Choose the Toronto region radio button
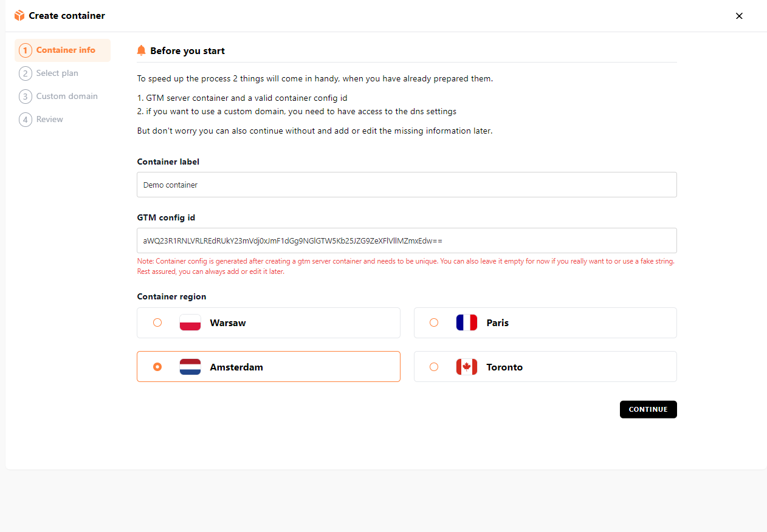This screenshot has height=532, width=767. click(x=434, y=367)
